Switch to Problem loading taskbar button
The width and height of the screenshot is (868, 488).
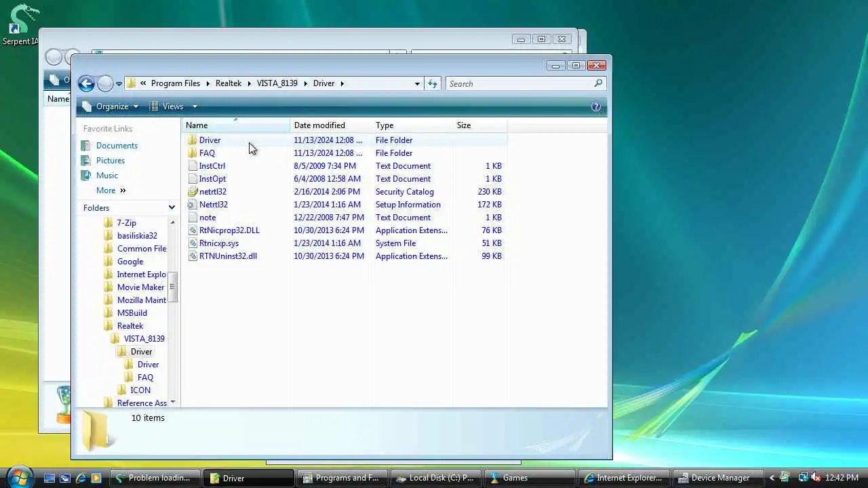pos(155,478)
